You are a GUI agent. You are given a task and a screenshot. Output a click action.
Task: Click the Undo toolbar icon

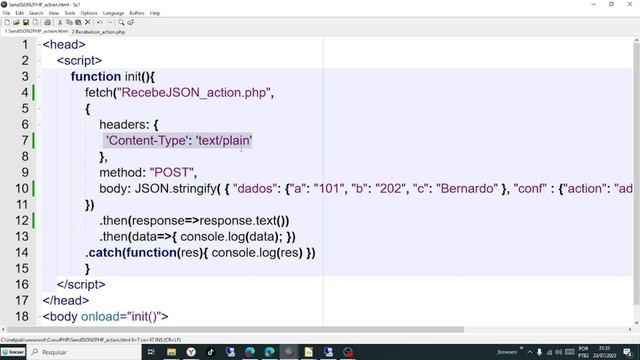(x=100, y=22)
